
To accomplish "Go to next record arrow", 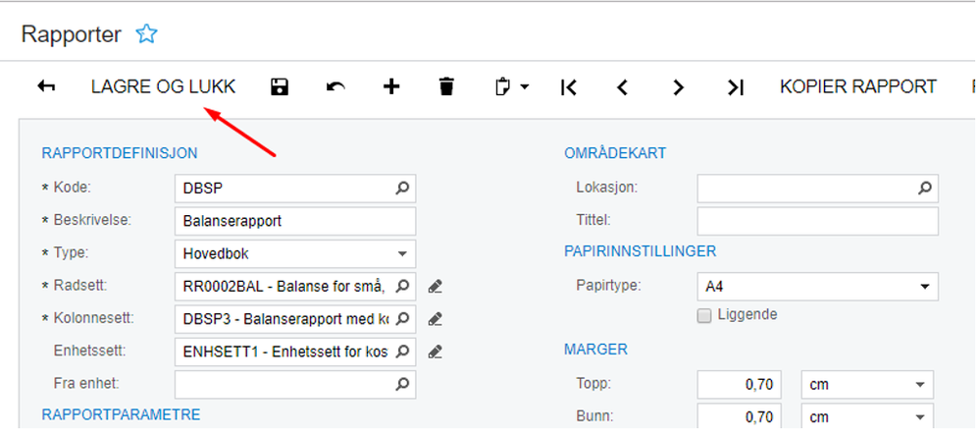I will point(678,86).
